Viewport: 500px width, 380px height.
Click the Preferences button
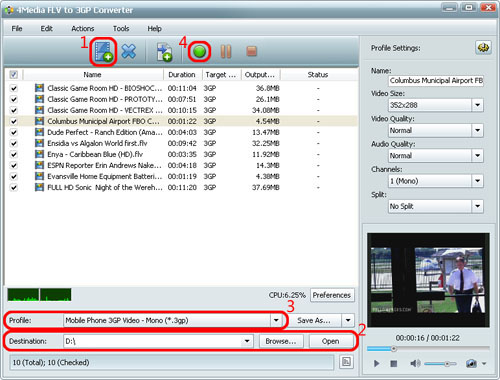(332, 295)
